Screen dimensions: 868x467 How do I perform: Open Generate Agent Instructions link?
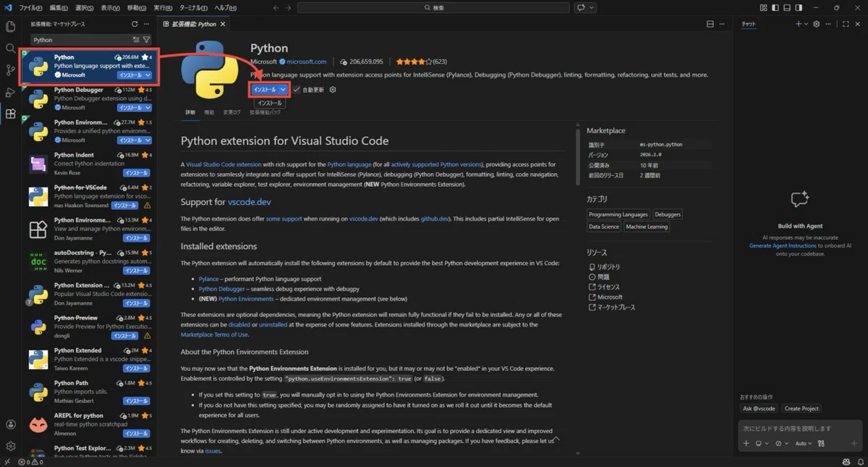[x=783, y=245]
